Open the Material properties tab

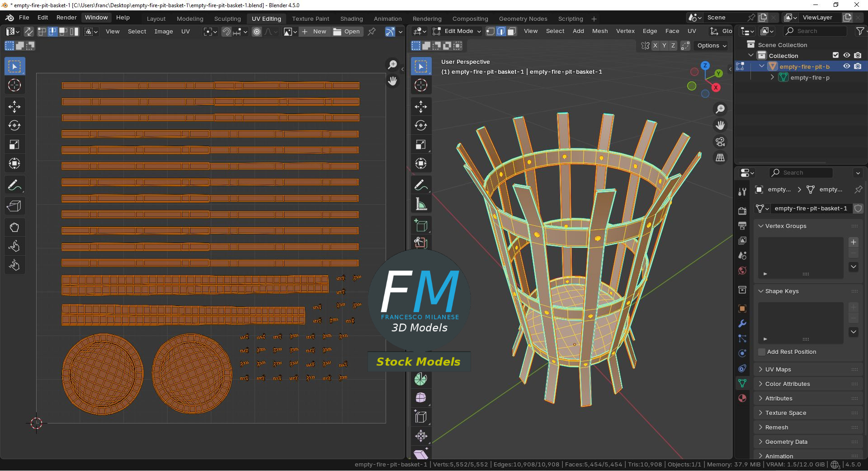coord(742,398)
